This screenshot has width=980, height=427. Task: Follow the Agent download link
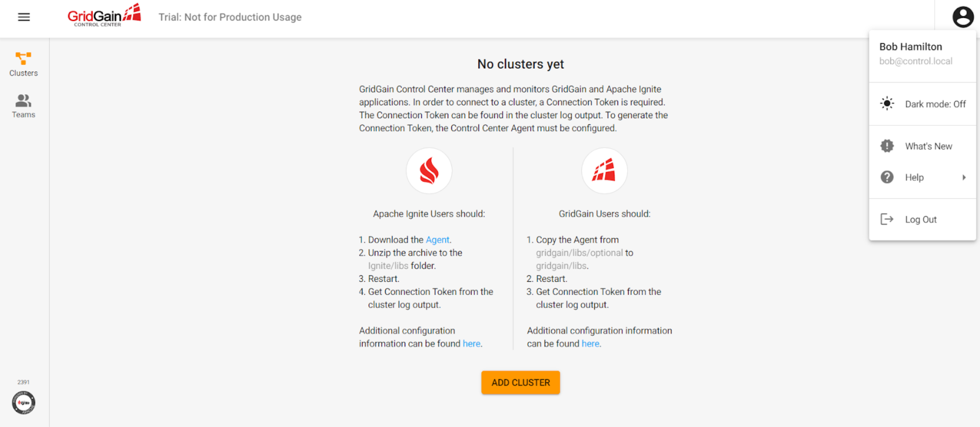tap(437, 240)
